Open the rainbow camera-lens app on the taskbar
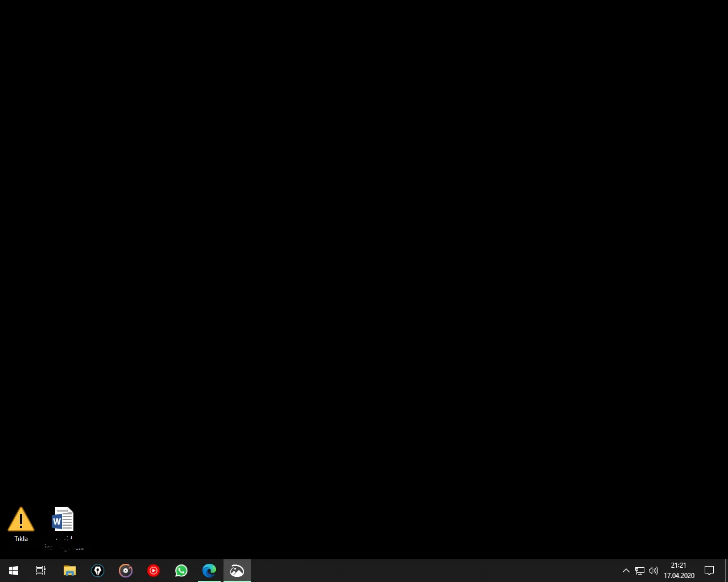728x582 pixels. [126, 571]
